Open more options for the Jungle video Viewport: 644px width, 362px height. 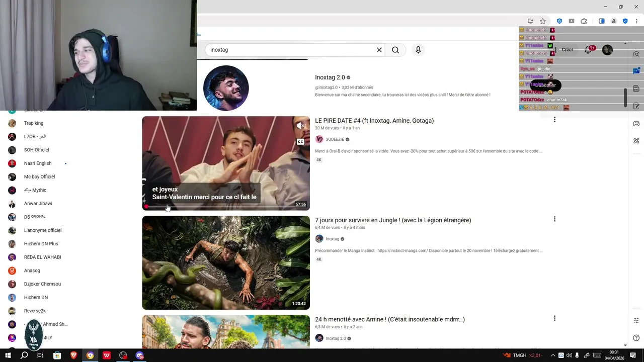point(554,219)
